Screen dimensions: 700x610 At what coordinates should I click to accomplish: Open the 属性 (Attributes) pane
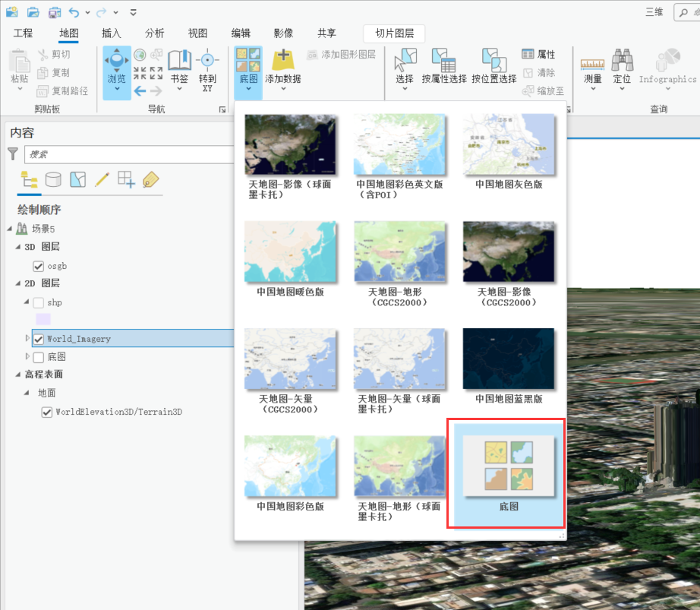coord(540,54)
